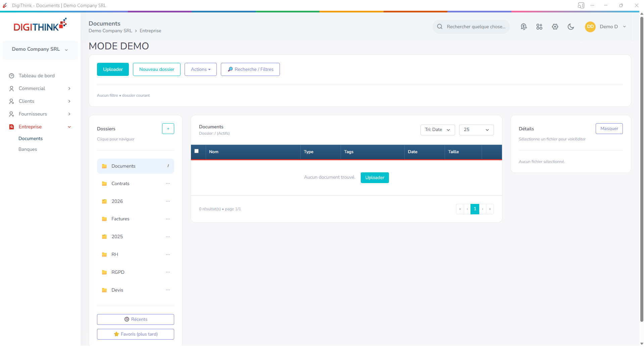This screenshot has width=644, height=347.
Task: Hide details panel with Masquer
Action: tap(609, 129)
